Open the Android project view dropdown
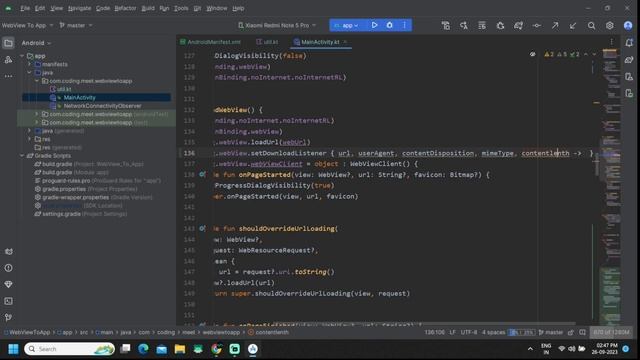The image size is (640, 360). coord(36,43)
